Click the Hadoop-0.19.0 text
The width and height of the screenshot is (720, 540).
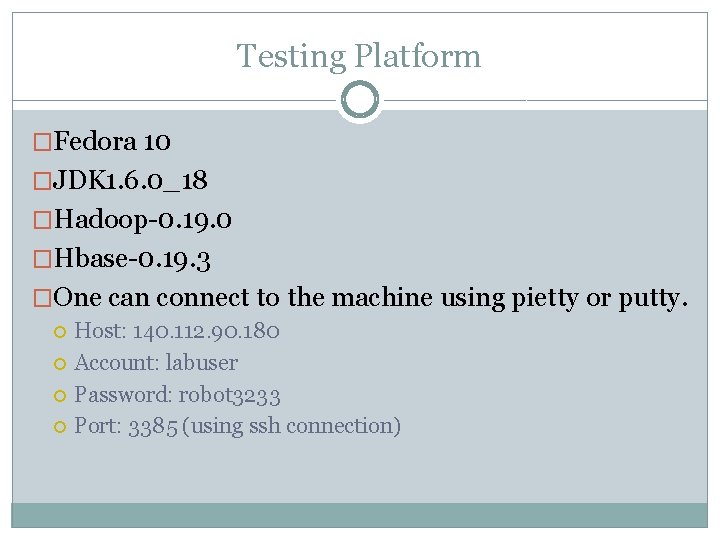click(143, 219)
